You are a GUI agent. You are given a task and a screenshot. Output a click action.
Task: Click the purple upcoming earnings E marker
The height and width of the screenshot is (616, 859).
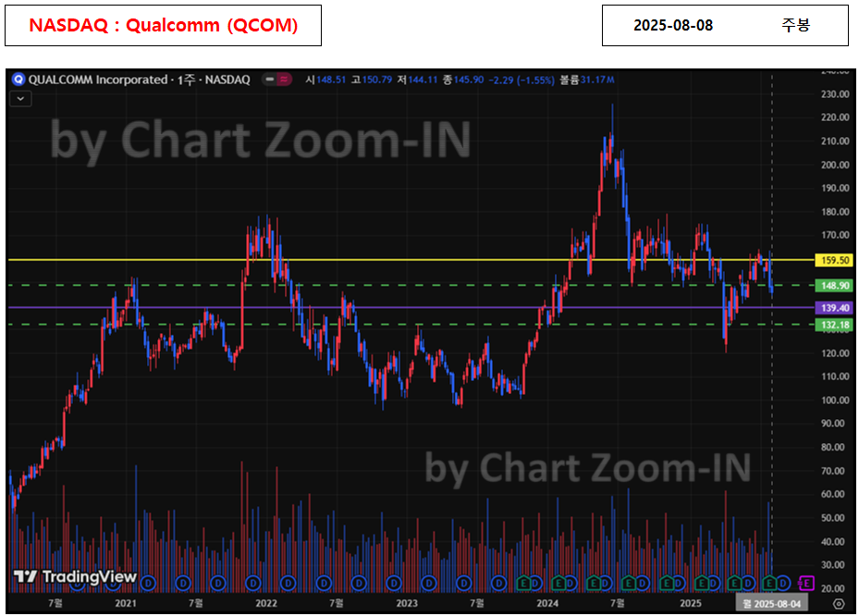click(x=806, y=583)
